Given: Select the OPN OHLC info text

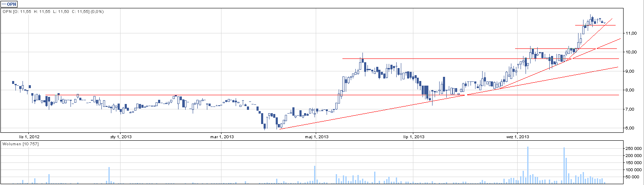Looking at the screenshot, I should click(53, 11).
